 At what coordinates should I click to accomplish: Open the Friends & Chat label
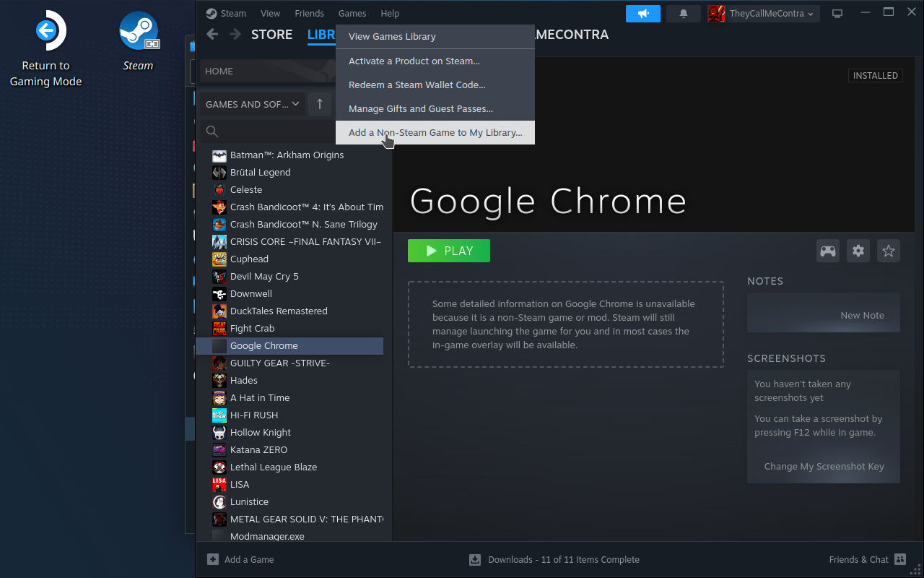pyautogui.click(x=859, y=559)
